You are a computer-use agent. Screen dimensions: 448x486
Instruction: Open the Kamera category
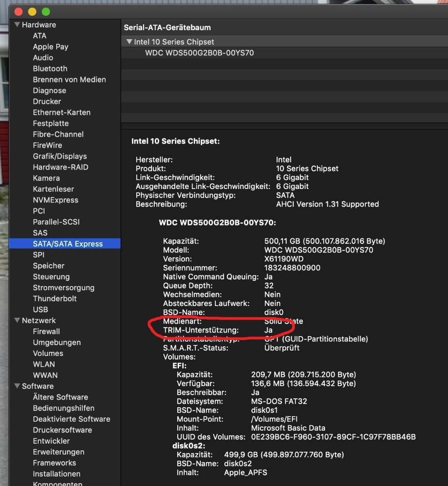46,178
